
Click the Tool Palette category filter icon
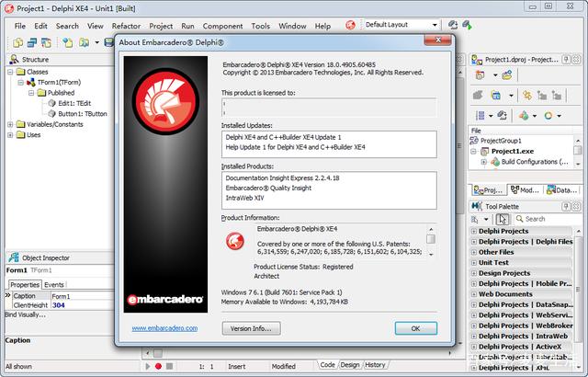pos(475,219)
